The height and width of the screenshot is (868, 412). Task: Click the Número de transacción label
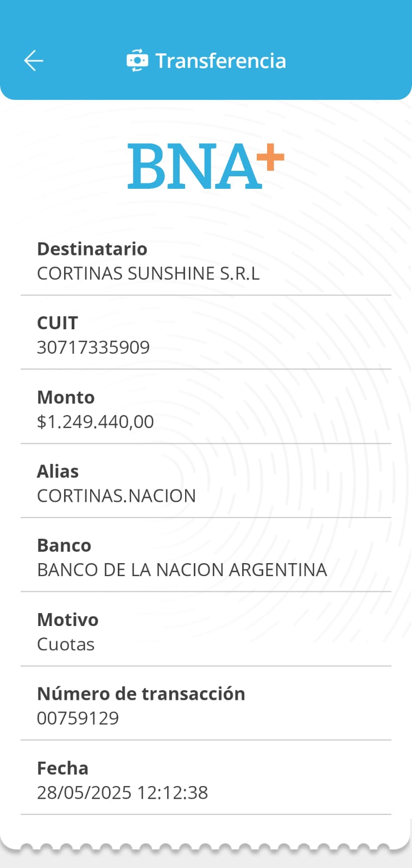click(141, 693)
